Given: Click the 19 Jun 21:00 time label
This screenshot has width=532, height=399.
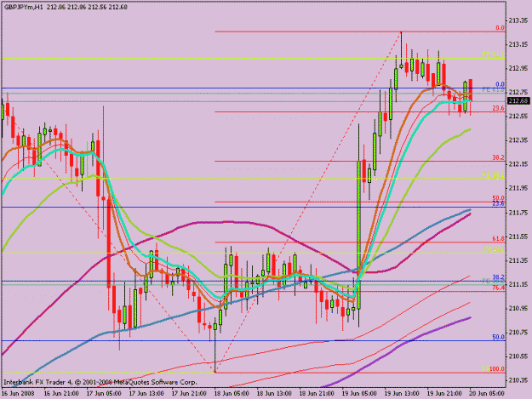Looking at the screenshot, I should point(444,394).
